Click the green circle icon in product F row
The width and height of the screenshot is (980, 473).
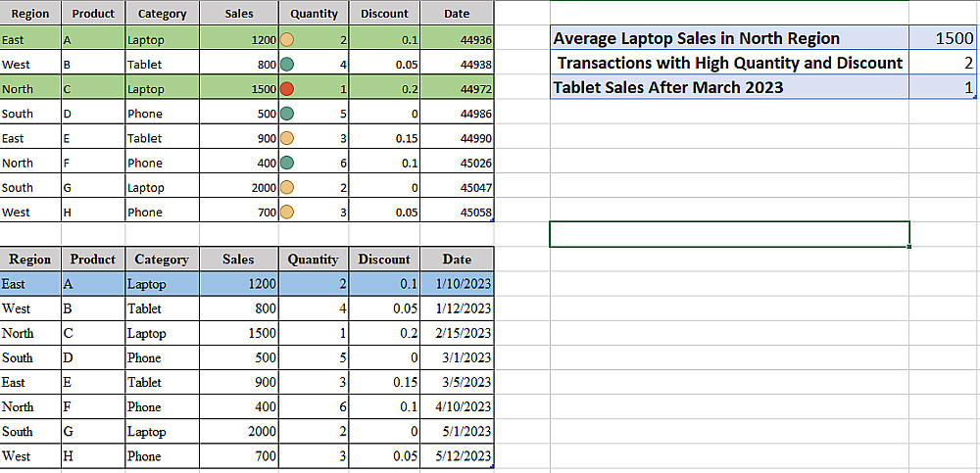click(287, 163)
